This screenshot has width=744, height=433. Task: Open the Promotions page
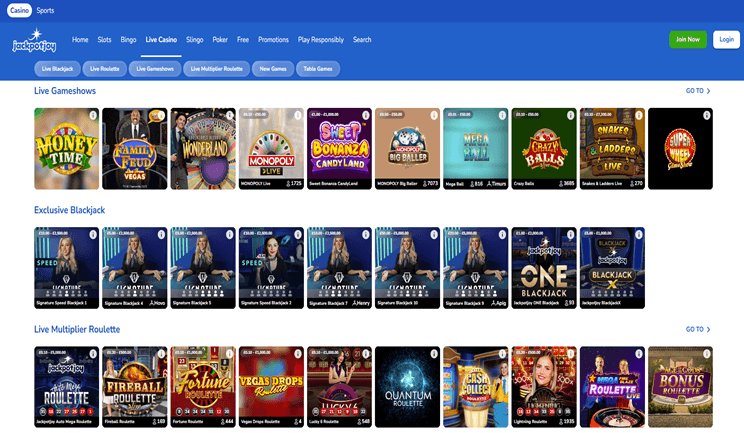273,40
